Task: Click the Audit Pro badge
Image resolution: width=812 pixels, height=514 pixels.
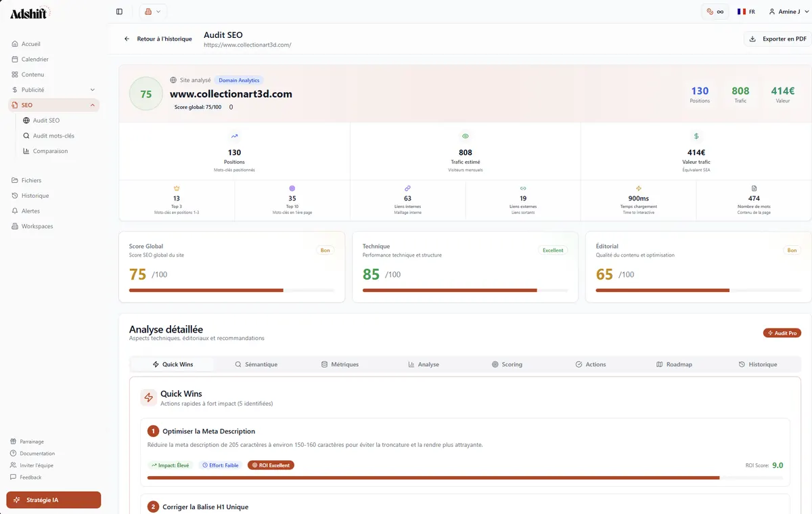Action: 782,333
